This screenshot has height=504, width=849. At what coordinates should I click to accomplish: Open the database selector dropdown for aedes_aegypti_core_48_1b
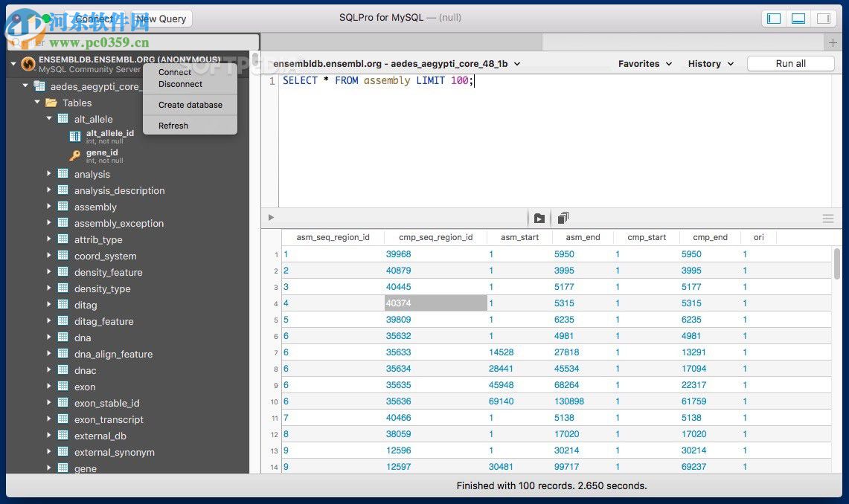pos(516,64)
